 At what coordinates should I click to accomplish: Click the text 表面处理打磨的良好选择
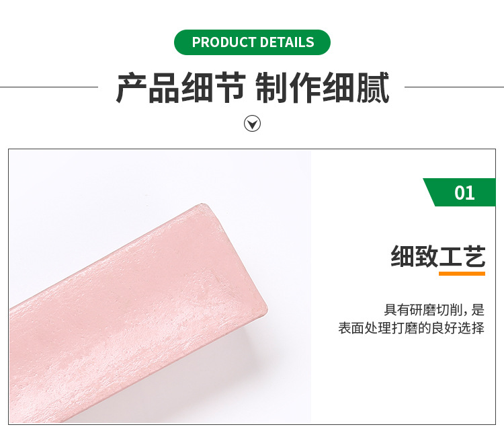point(411,328)
